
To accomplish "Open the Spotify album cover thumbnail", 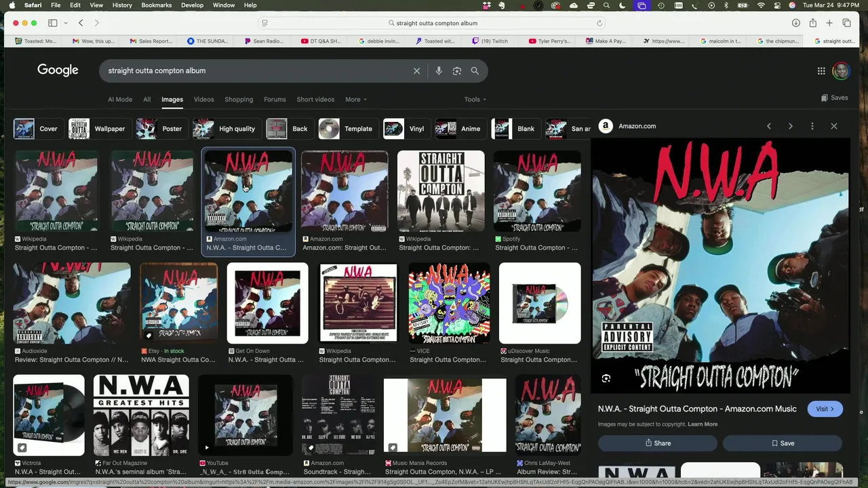I will click(537, 191).
